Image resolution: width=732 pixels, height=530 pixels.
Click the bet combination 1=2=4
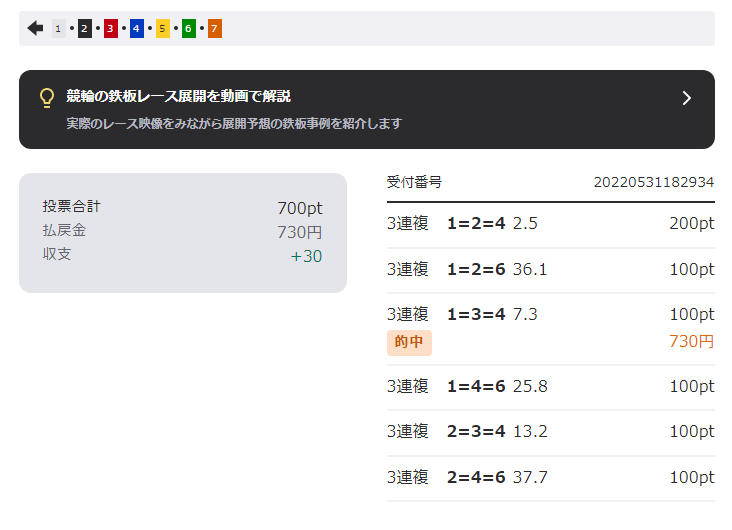[x=476, y=224]
